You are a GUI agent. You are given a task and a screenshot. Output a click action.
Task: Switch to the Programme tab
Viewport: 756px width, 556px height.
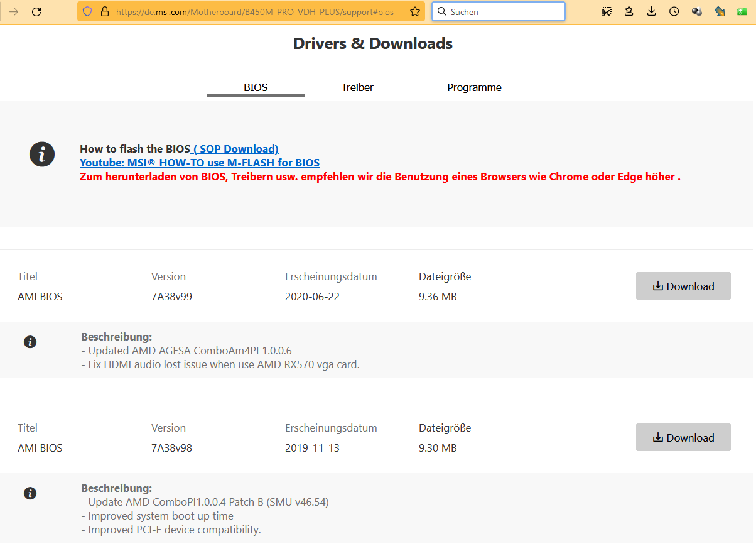474,88
